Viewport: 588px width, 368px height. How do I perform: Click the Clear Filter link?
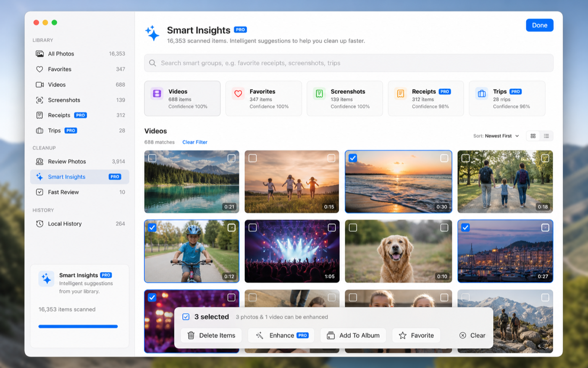click(195, 142)
